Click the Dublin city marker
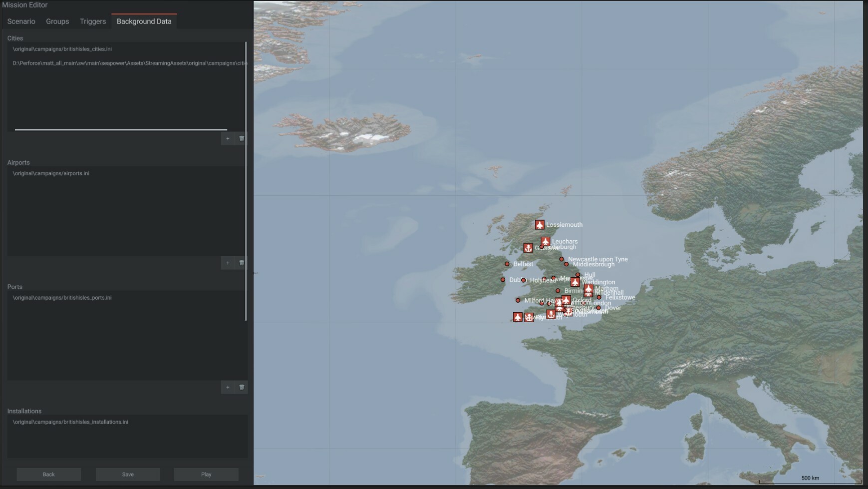868x489 pixels. tap(503, 280)
